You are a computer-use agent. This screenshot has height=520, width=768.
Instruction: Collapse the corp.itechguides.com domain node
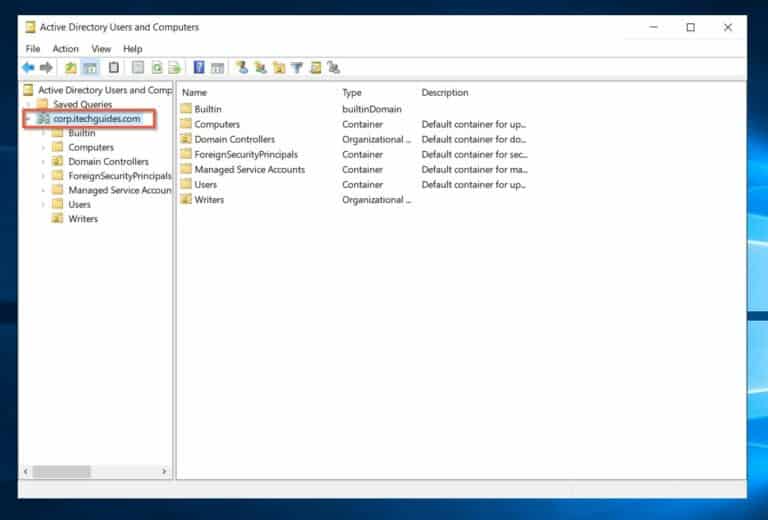(28, 118)
